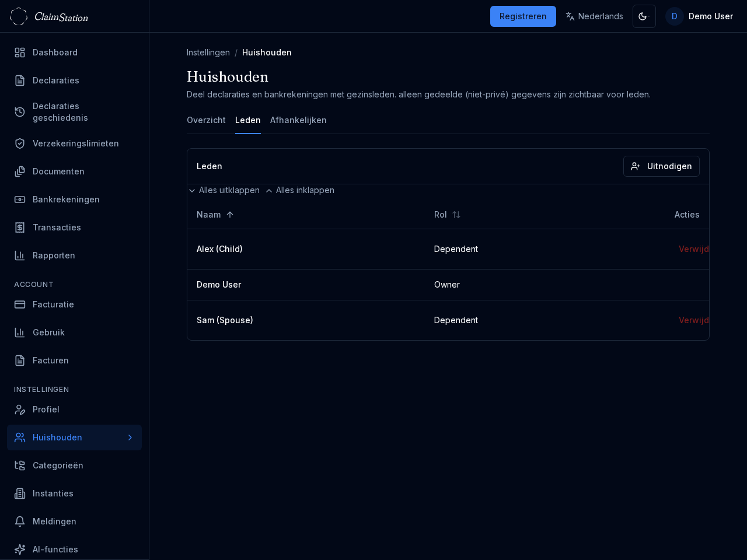Screen dimensions: 747x560
Task: Click Instellingen breadcrumb link
Action: click(x=208, y=52)
